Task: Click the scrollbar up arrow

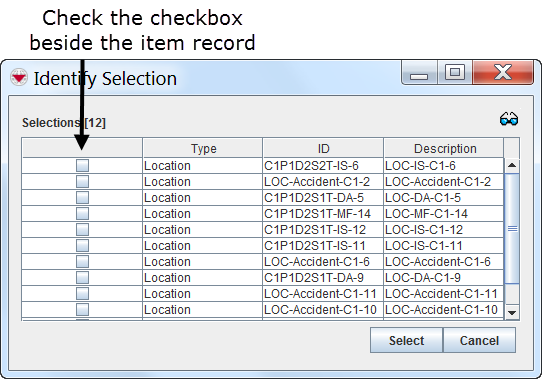Action: point(512,165)
